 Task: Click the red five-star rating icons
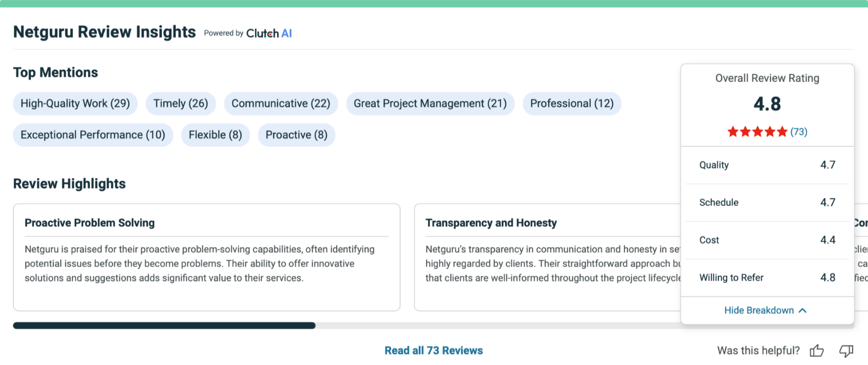coord(757,132)
